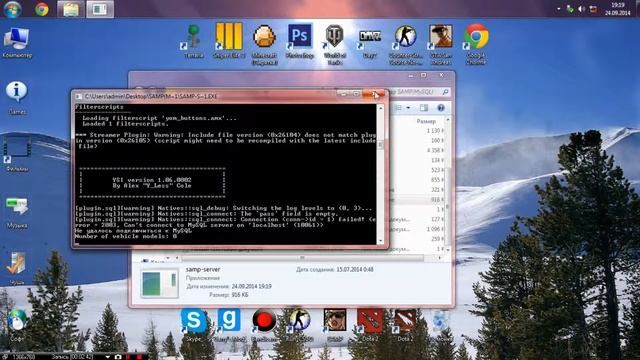The image size is (640, 360).
Task: Launch the GTA San Andreas shortcut
Action: 440,44
